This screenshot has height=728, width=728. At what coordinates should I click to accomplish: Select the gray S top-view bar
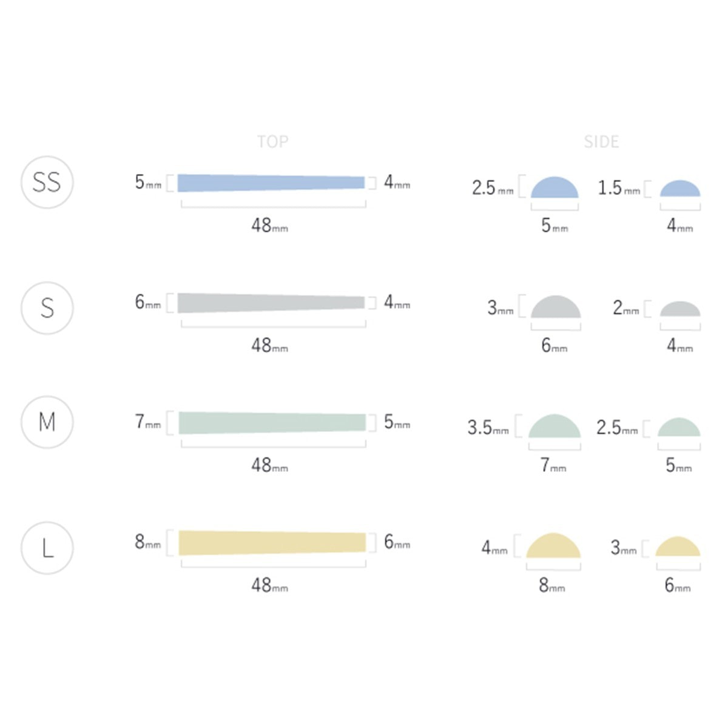(271, 303)
